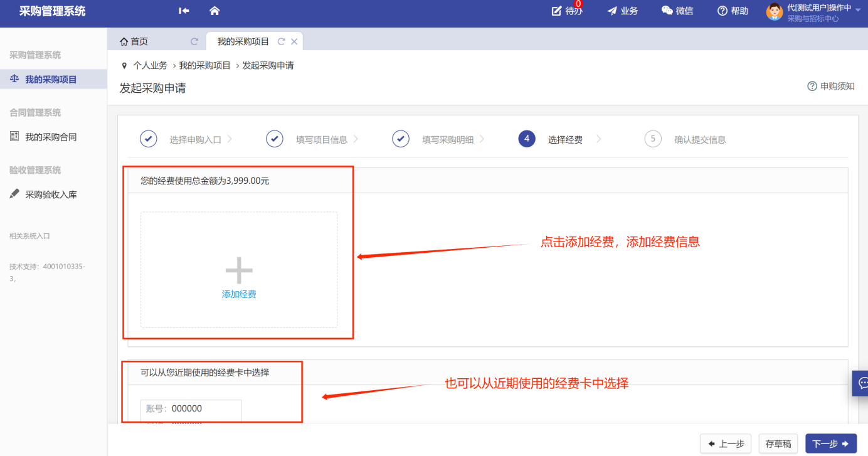This screenshot has width=868, height=456.
Task: Click 下一步 to proceed
Action: tap(830, 443)
